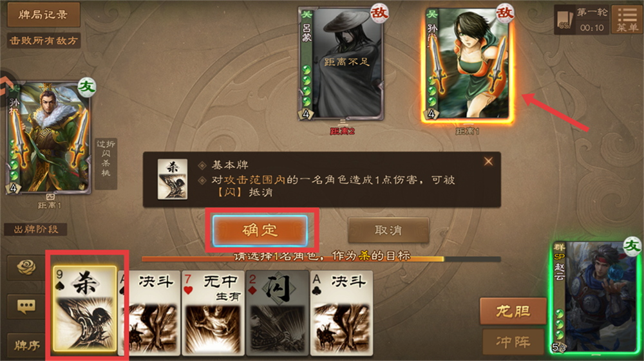Select the 9 of spades 杀 card
The image size is (644, 361).
click(x=85, y=308)
